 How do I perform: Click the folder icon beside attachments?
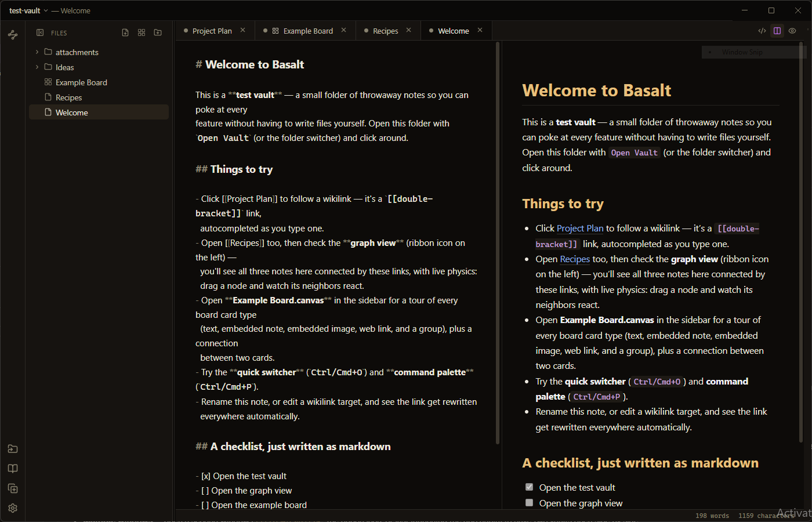pyautogui.click(x=48, y=52)
